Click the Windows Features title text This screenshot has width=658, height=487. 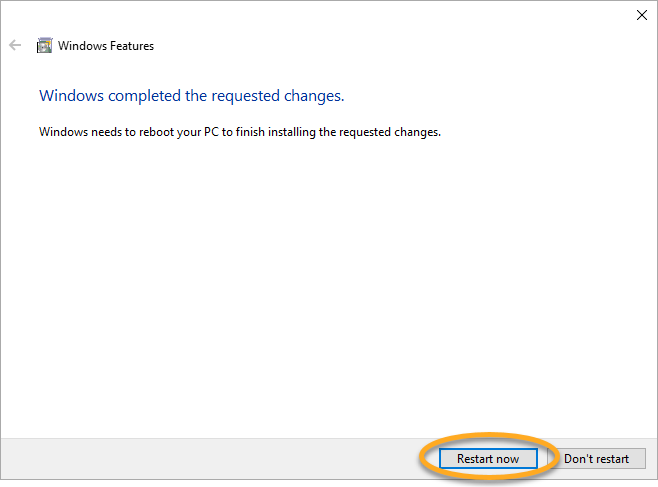pos(106,46)
